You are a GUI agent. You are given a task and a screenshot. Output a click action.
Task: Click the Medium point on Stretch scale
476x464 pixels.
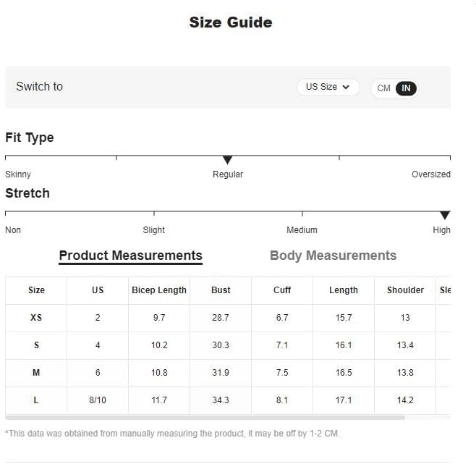coord(302,229)
